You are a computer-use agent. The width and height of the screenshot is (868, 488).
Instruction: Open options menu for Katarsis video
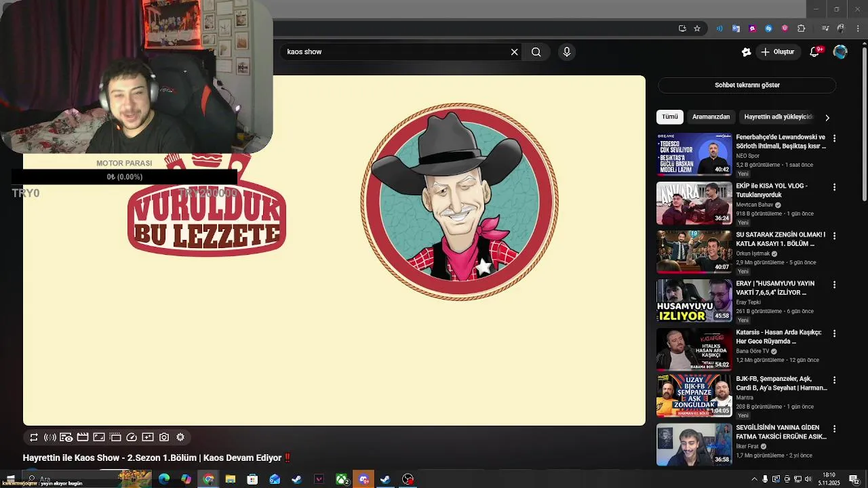tap(834, 333)
